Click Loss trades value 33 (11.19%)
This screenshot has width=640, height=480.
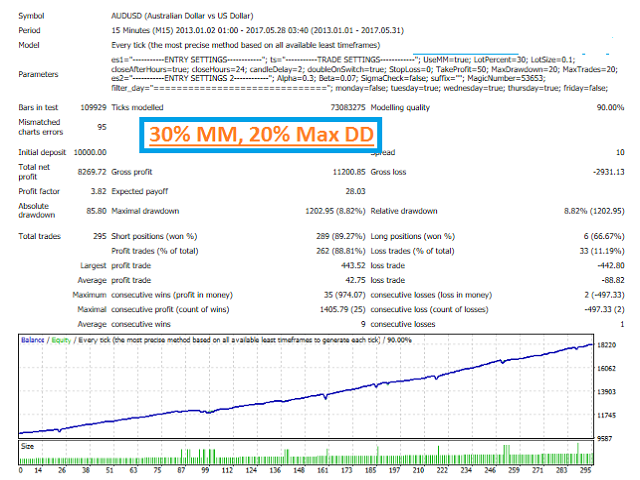602,251
